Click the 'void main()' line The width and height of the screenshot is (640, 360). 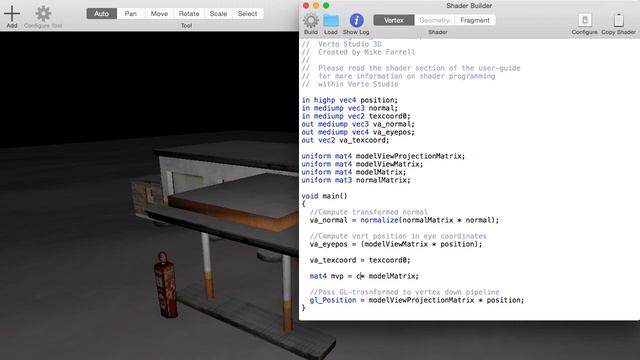click(324, 196)
